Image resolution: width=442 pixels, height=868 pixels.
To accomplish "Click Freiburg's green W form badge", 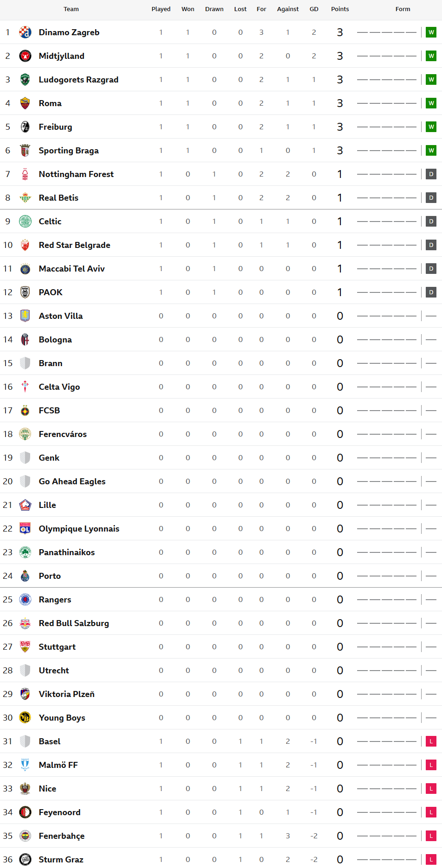I will (x=431, y=127).
